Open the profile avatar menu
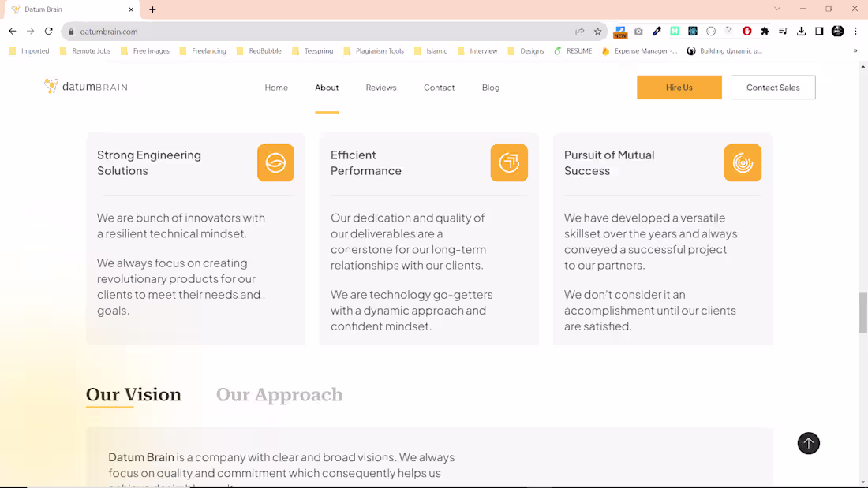Screen dimensions: 868x488 point(837,32)
